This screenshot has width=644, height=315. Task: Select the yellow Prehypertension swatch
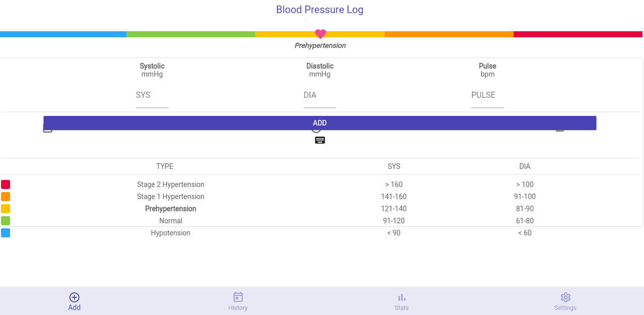tap(6, 209)
